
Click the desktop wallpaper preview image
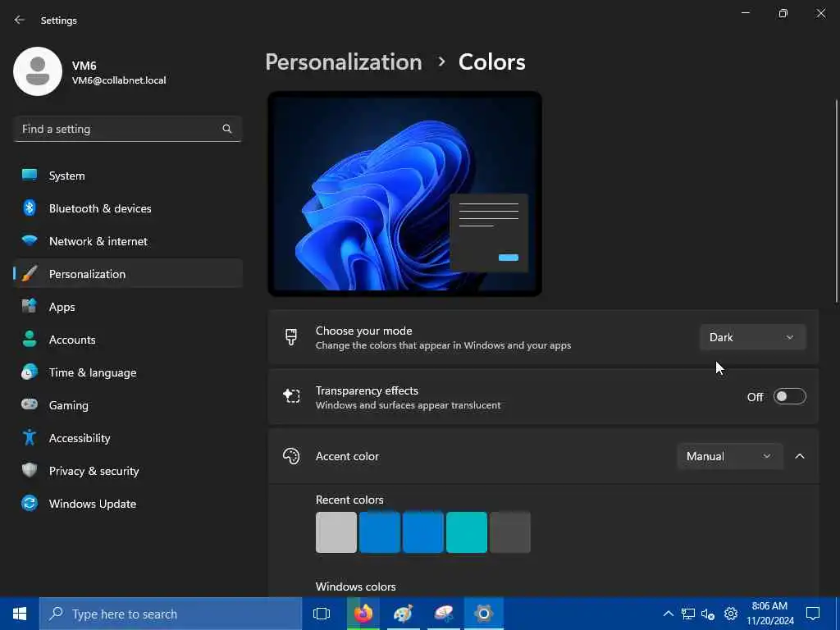(404, 194)
